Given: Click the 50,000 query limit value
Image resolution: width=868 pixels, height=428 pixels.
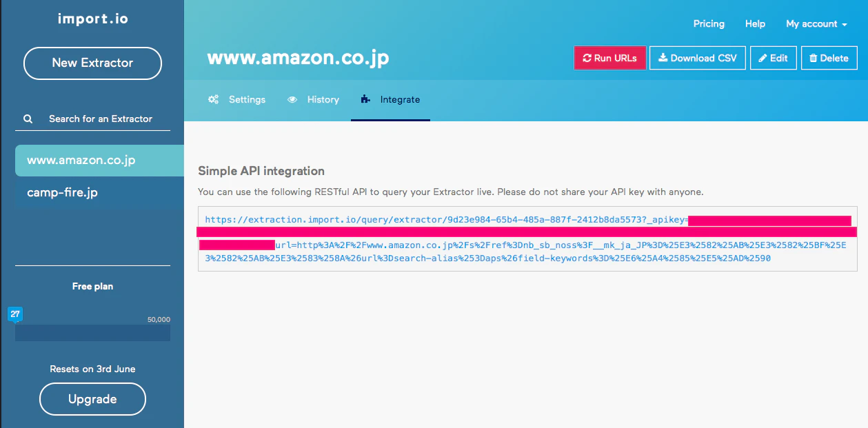Looking at the screenshot, I should 159,320.
